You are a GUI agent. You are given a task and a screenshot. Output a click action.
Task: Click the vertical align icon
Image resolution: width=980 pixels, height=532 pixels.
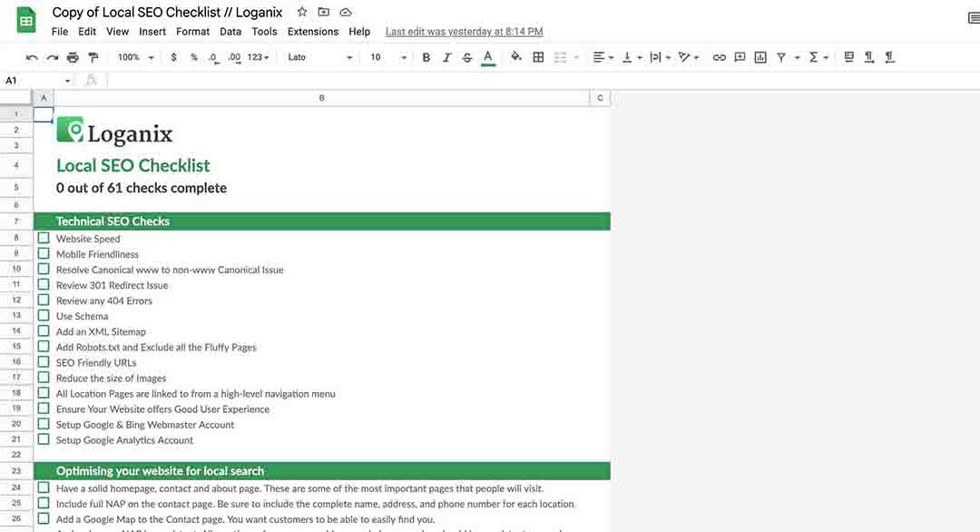pos(627,57)
